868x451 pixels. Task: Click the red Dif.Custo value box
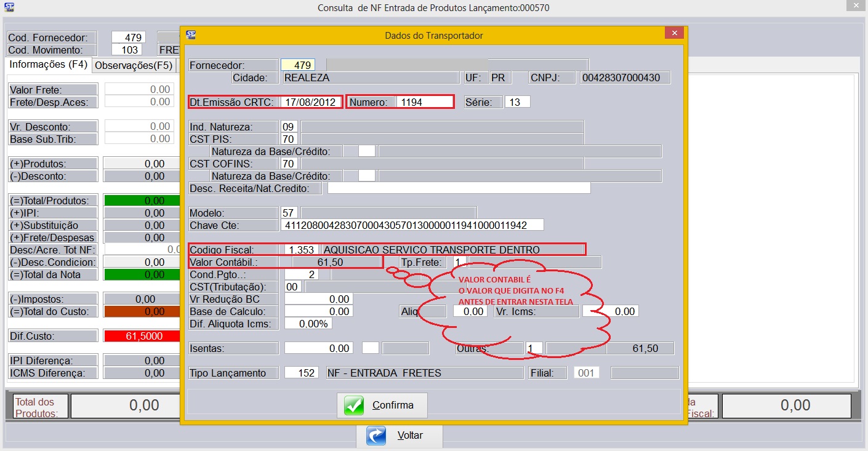[x=142, y=336]
